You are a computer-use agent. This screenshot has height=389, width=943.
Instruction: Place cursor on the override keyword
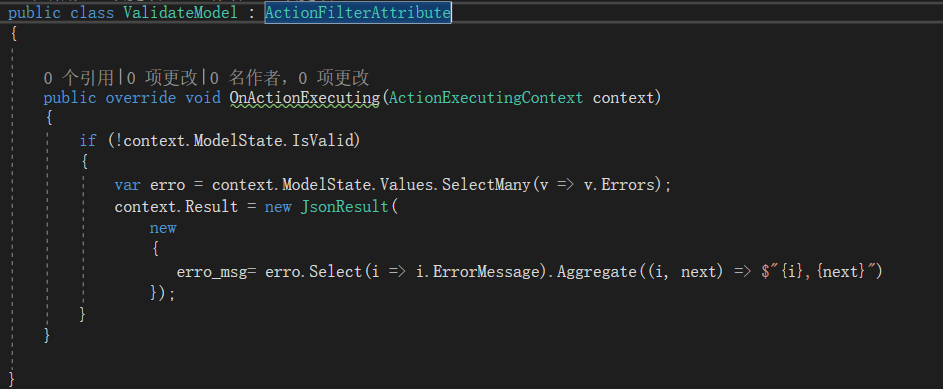coord(141,98)
